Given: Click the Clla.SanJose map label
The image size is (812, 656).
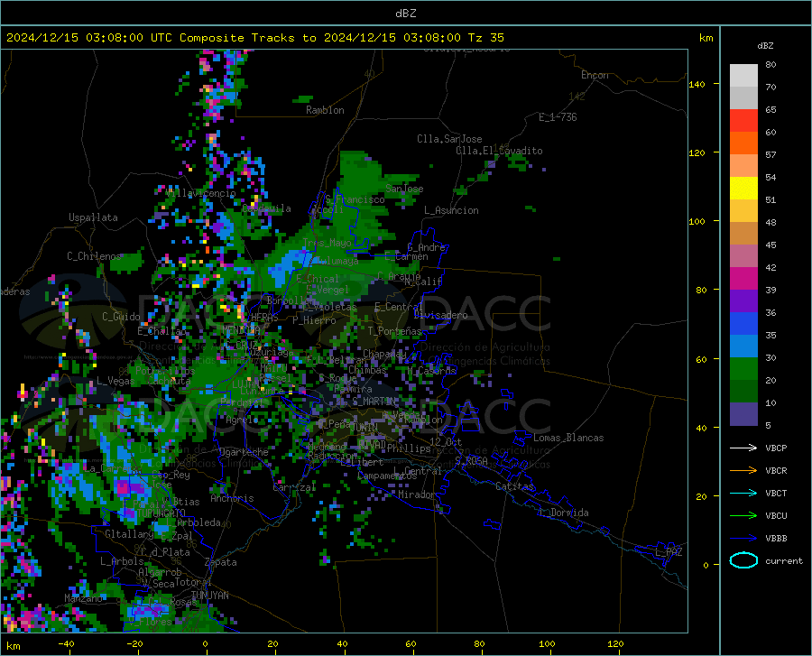Looking at the screenshot, I should click(449, 139).
